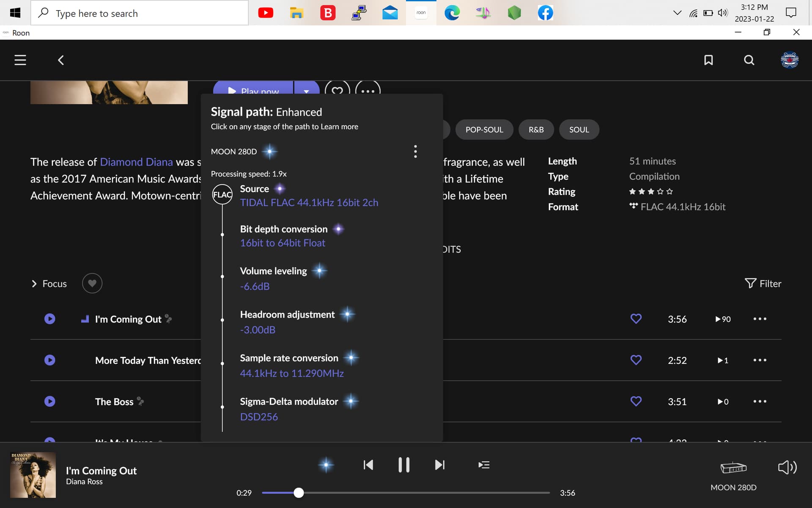This screenshot has height=508, width=812.
Task: Click the Volume leveling -6.6dB value
Action: pyautogui.click(x=255, y=286)
